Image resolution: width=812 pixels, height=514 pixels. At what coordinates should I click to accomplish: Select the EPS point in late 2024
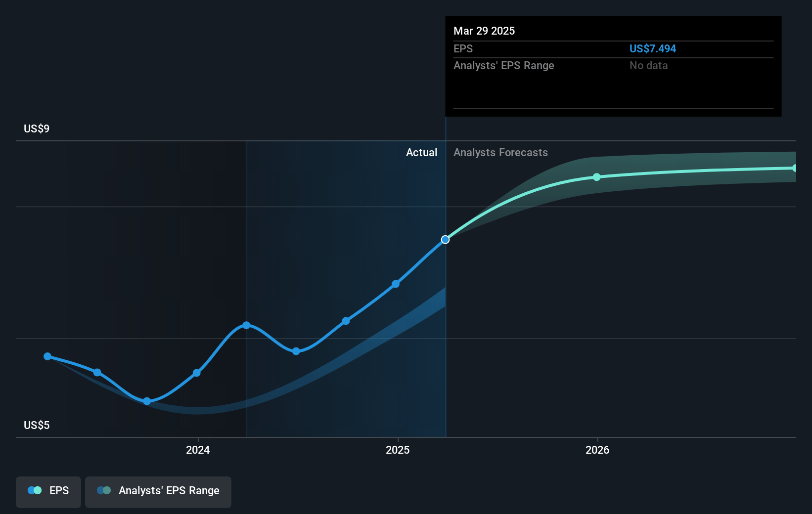(346, 321)
